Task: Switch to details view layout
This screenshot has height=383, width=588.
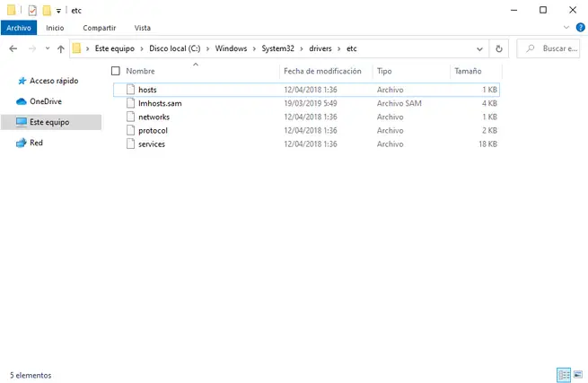Action: click(x=563, y=374)
